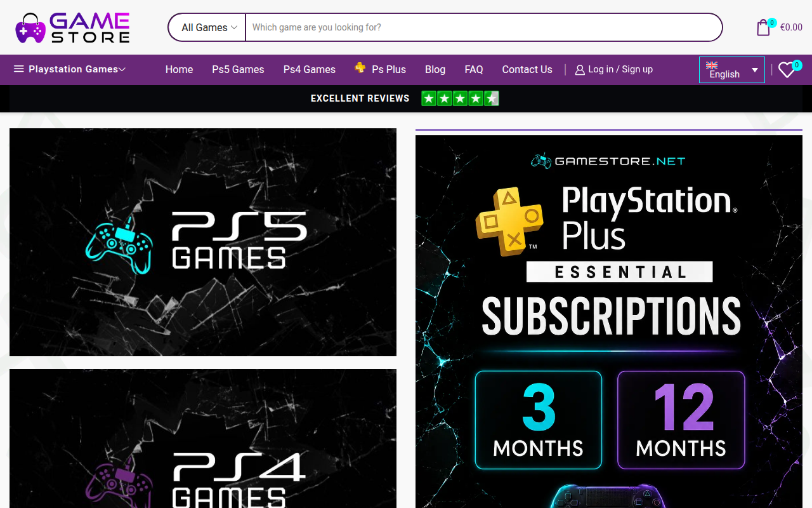Click the Game Store logo

tap(73, 27)
